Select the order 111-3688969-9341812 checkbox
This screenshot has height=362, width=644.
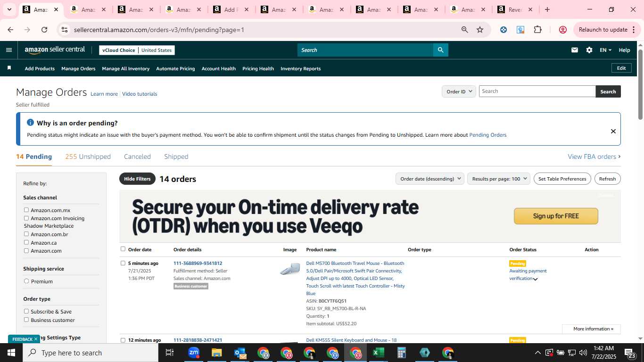(123, 263)
